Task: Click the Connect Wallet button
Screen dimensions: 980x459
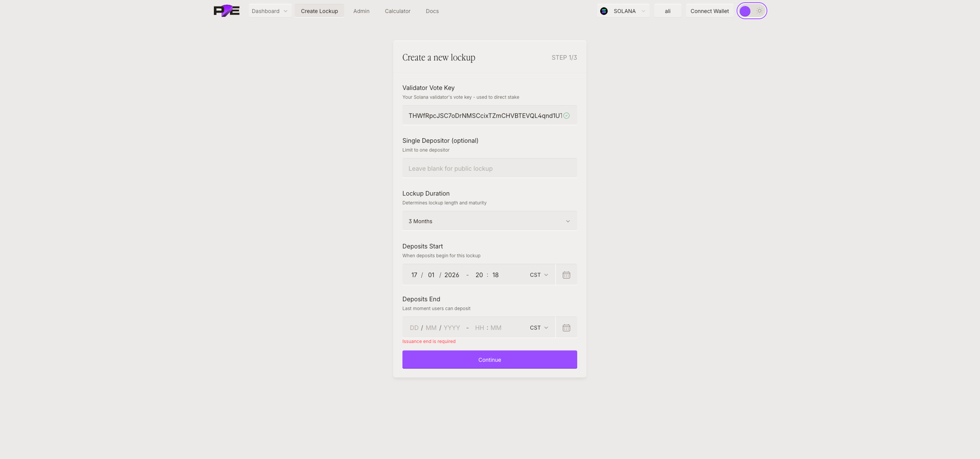Action: click(x=709, y=11)
